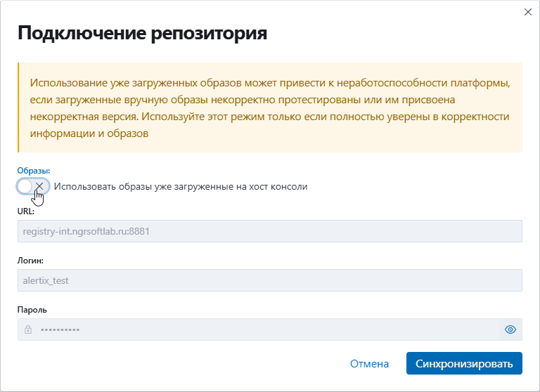Click the orange stripe on the warning banner
The height and width of the screenshot is (392, 540).
coord(18,107)
